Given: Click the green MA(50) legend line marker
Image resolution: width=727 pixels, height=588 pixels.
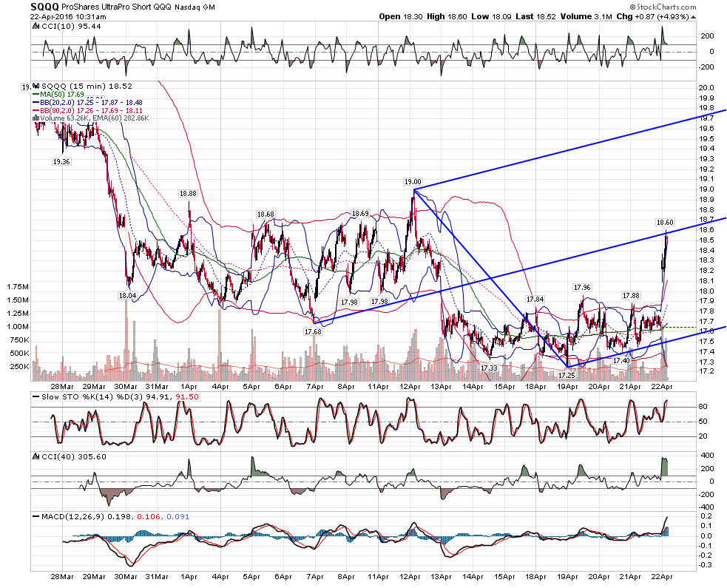Looking at the screenshot, I should pos(35,95).
